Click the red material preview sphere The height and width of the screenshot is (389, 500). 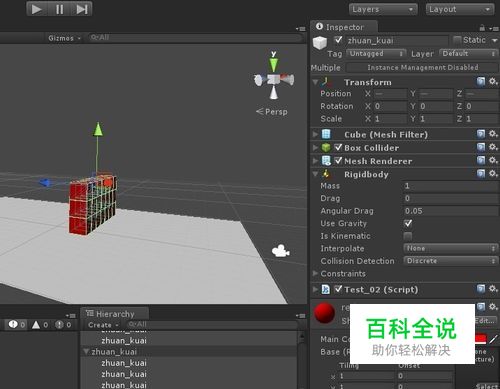click(x=324, y=313)
